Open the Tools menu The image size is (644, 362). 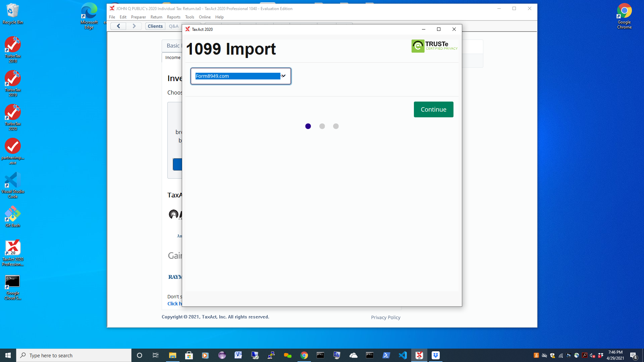[190, 17]
